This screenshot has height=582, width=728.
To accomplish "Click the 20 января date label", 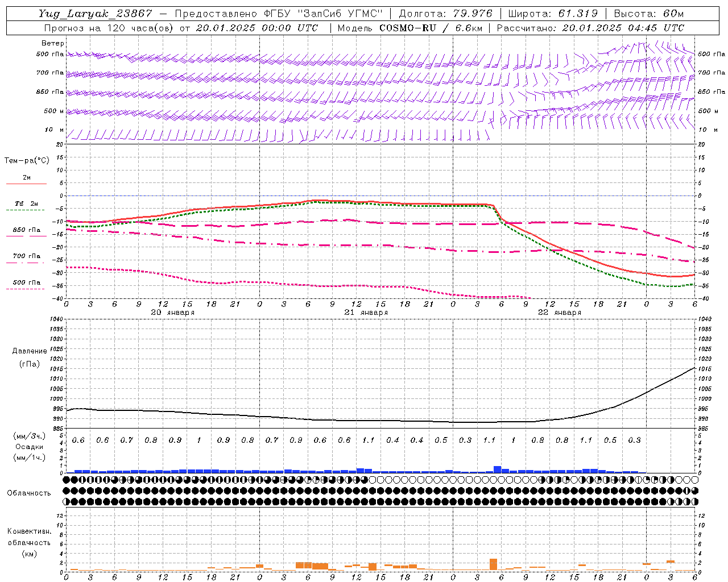I will click(173, 313).
